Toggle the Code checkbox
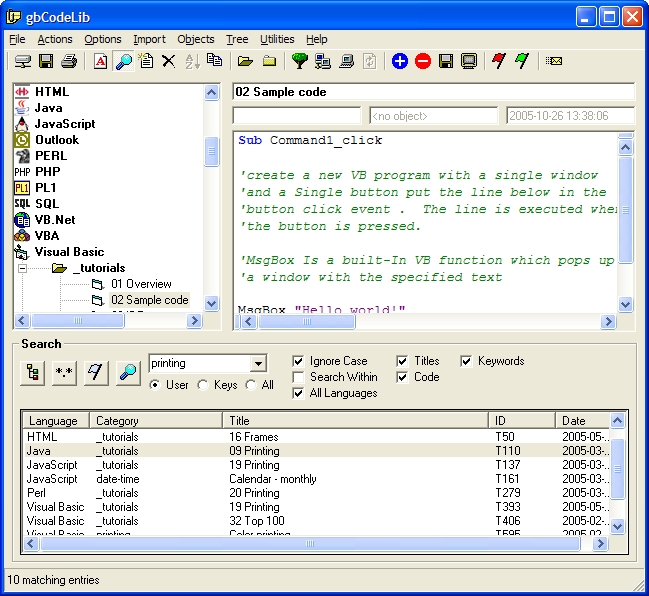This screenshot has width=649, height=596. pyautogui.click(x=402, y=377)
